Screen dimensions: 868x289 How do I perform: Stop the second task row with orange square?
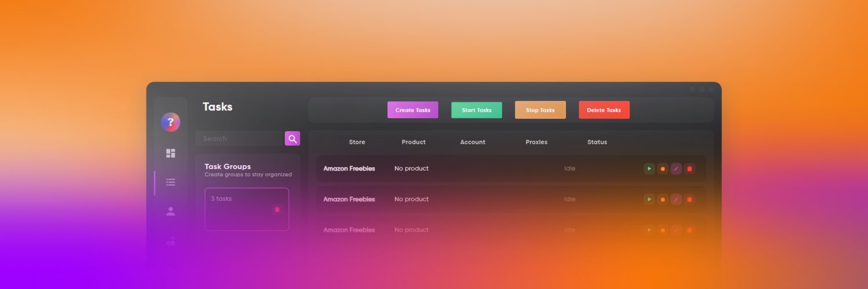663,199
